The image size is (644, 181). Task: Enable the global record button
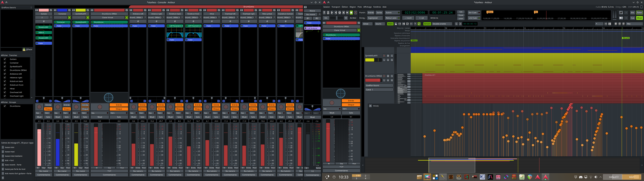coord(356,13)
